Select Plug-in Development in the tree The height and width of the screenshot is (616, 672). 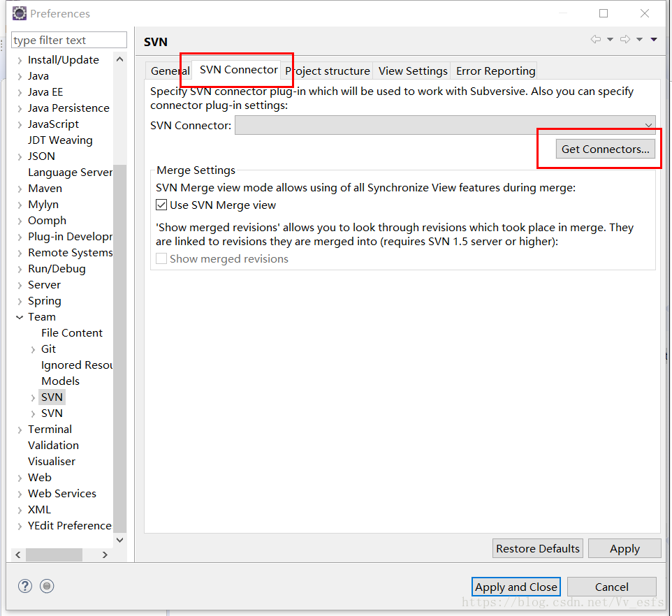tap(70, 237)
